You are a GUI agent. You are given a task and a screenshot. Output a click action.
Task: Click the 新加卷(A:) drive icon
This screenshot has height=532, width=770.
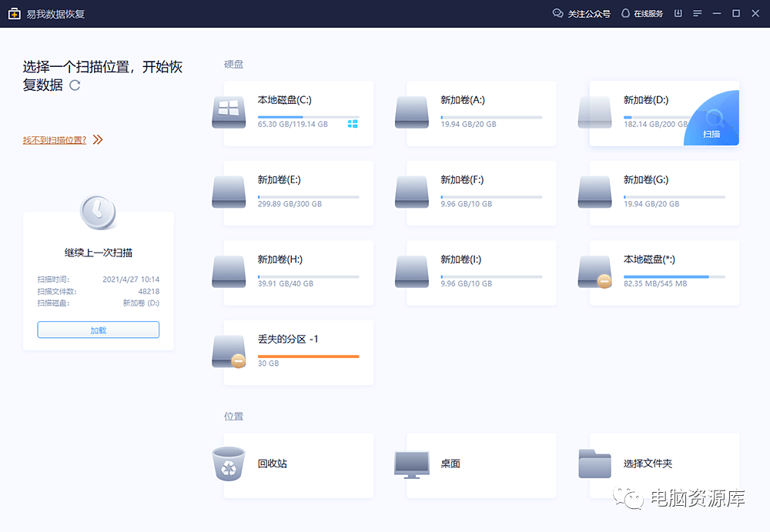click(x=412, y=112)
